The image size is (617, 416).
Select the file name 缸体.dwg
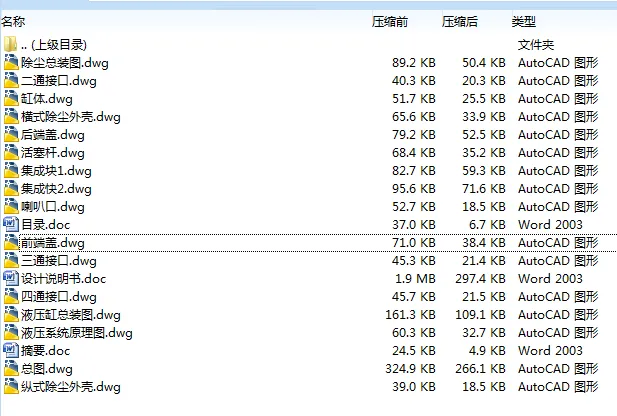pos(47,98)
